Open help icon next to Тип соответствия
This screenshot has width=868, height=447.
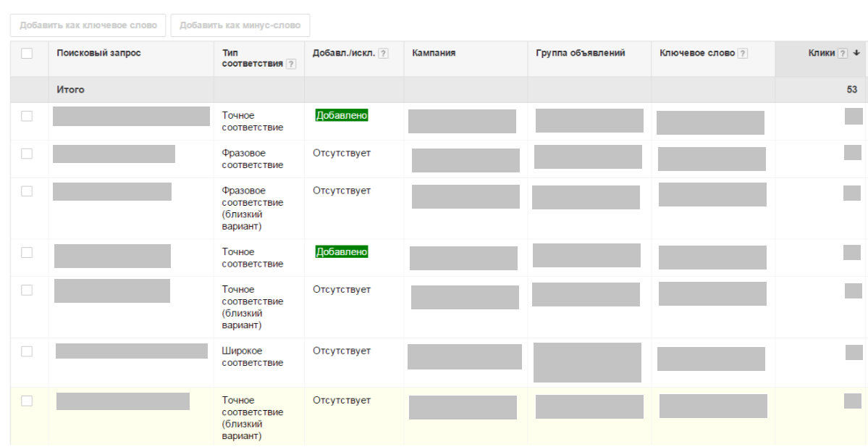(x=291, y=64)
